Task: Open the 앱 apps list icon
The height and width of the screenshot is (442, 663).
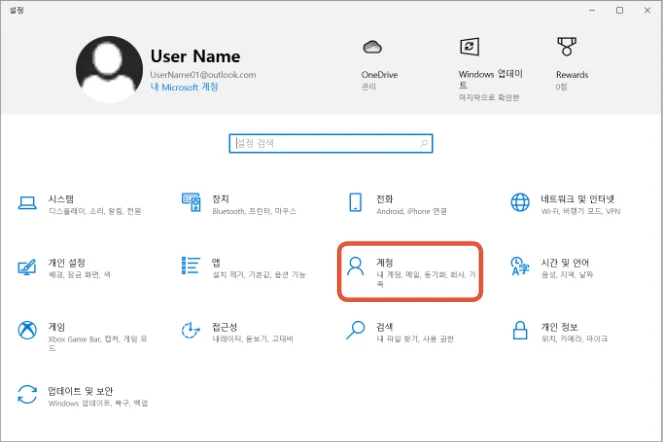Action: pyautogui.click(x=191, y=266)
